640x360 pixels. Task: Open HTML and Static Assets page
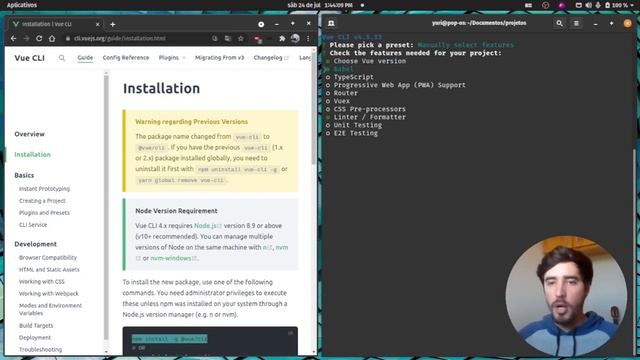coord(49,270)
